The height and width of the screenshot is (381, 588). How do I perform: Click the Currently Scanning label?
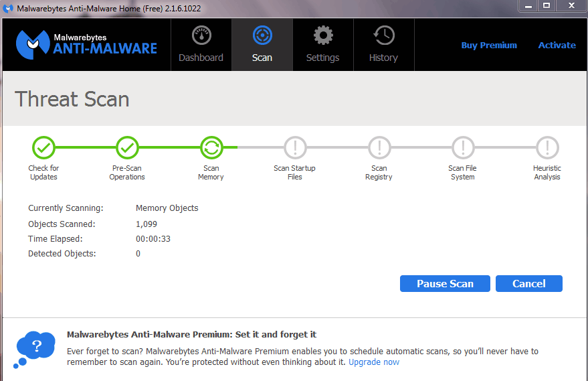click(x=66, y=208)
